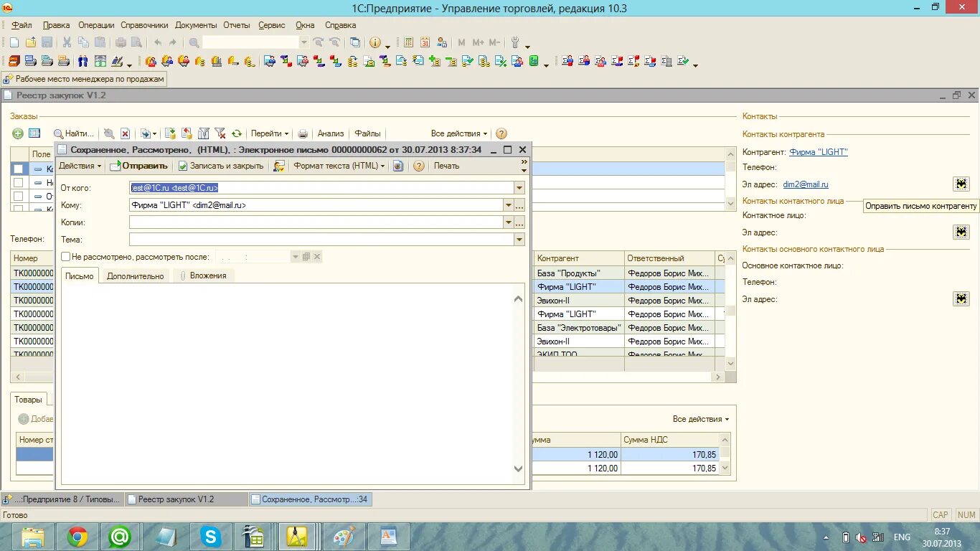Switch to the Дополнительно tab
This screenshot has width=980, height=551.
pyautogui.click(x=136, y=276)
